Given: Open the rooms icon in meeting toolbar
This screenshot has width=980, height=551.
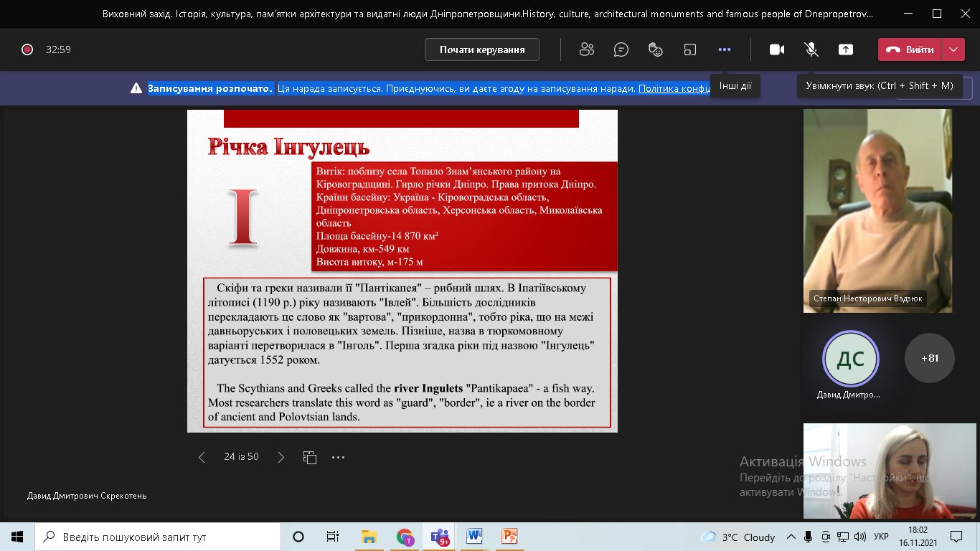Looking at the screenshot, I should pos(690,50).
